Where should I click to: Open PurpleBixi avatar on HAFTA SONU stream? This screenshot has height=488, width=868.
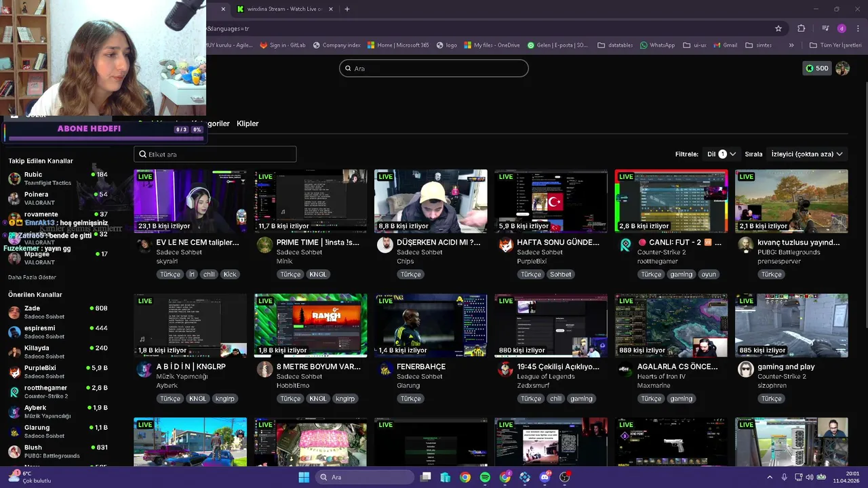point(505,245)
